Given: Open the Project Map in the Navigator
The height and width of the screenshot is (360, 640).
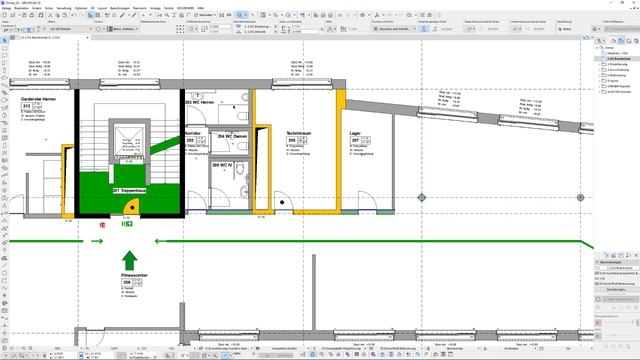Looking at the screenshot, I should (613, 41).
